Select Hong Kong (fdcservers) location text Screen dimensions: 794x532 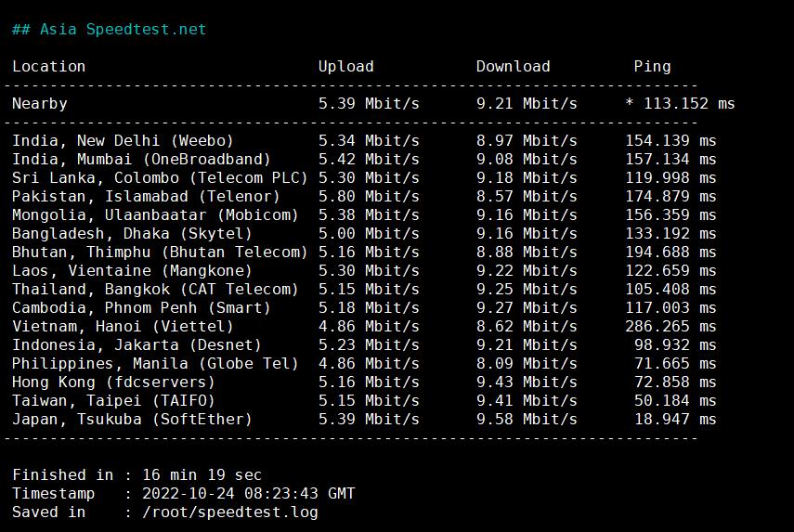[x=113, y=383]
